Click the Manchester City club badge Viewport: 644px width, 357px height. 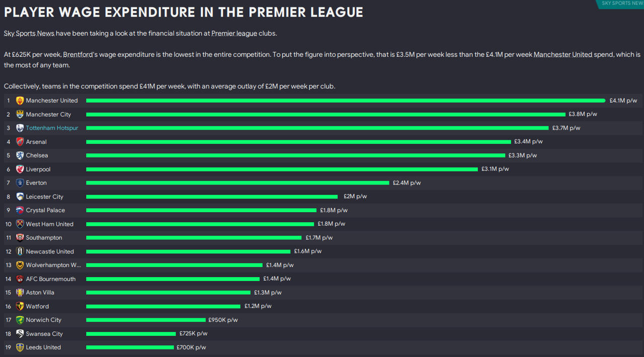tap(20, 115)
